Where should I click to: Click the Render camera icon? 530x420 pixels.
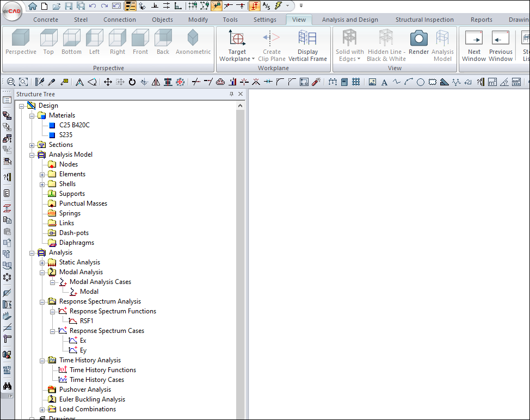coord(418,39)
